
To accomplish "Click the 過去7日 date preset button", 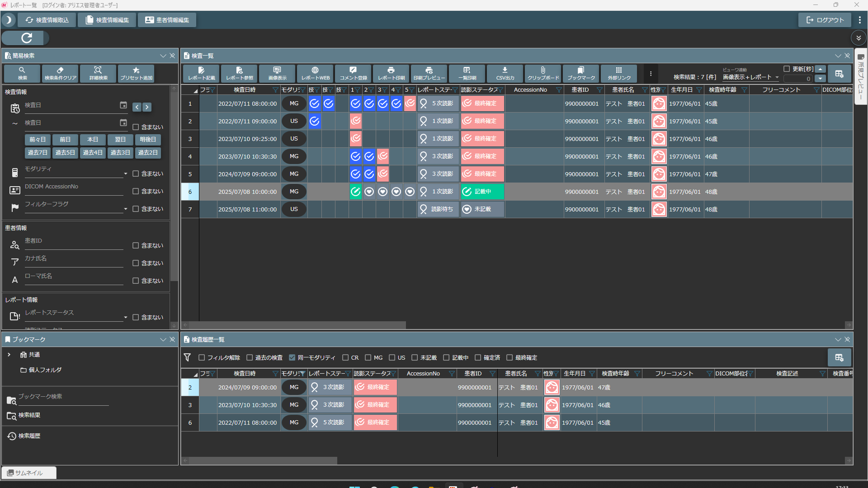I will point(38,153).
